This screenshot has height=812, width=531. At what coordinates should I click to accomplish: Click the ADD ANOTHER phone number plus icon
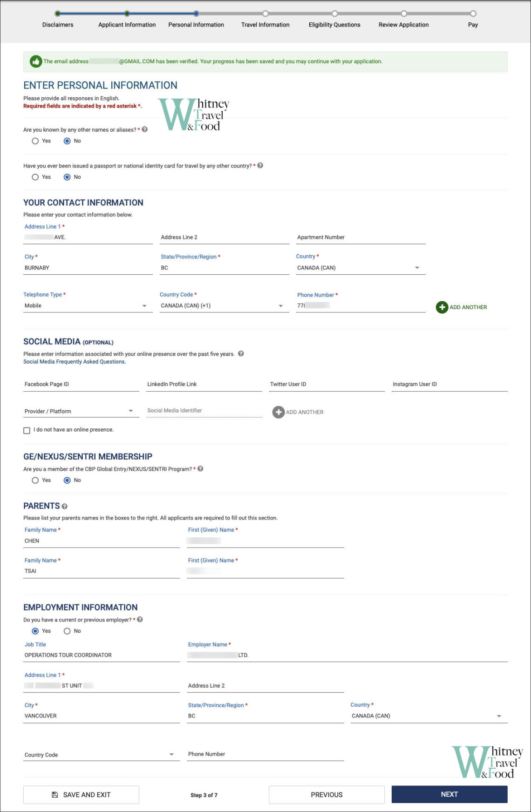442,307
